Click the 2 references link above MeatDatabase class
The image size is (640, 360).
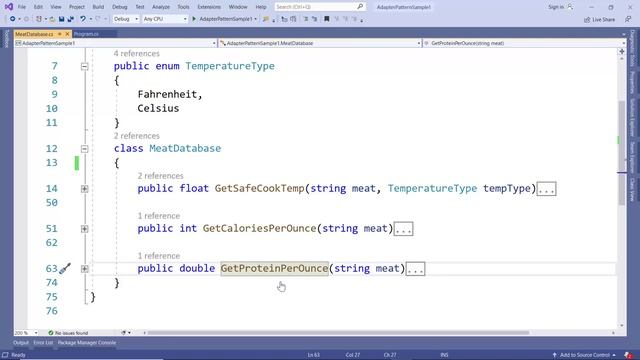pos(136,136)
